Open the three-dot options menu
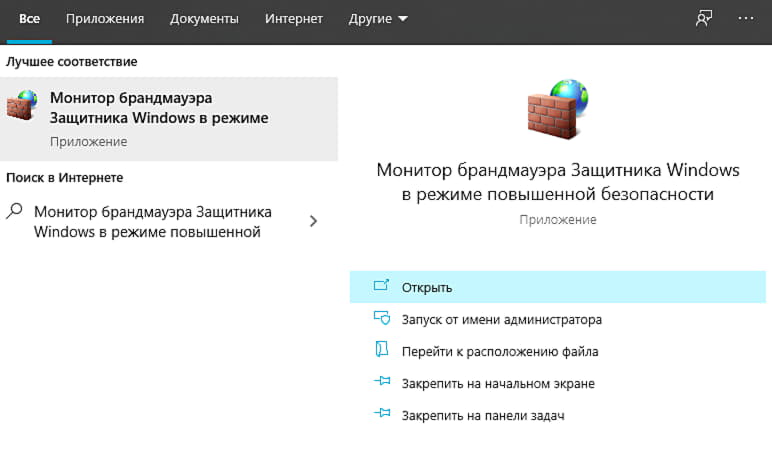 [745, 19]
